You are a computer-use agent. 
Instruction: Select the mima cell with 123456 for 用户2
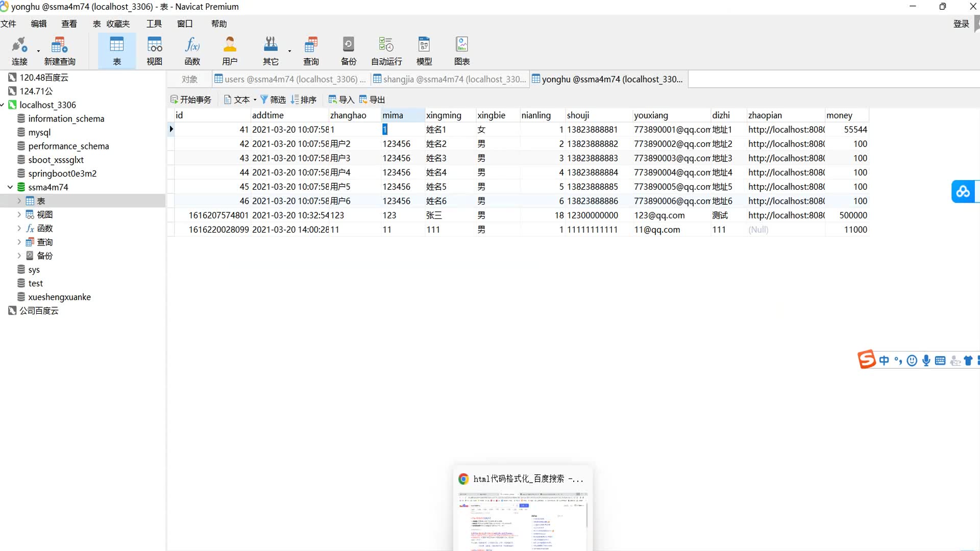(x=397, y=144)
